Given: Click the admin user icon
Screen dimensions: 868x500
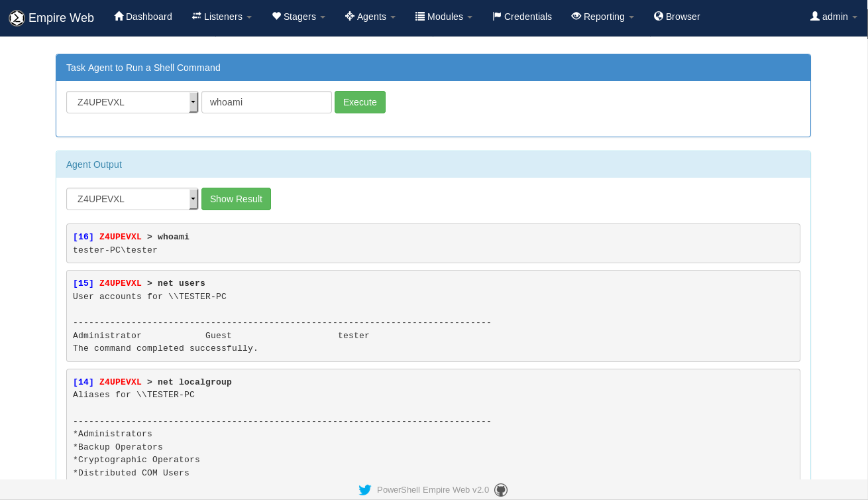Looking at the screenshot, I should click(x=815, y=16).
